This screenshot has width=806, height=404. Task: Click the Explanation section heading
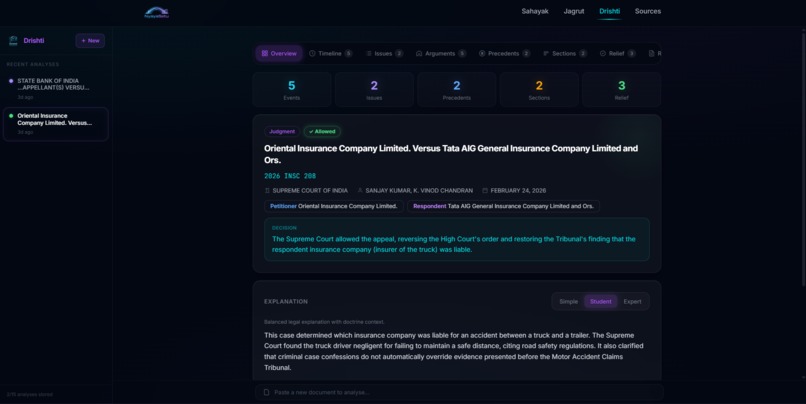[286, 302]
